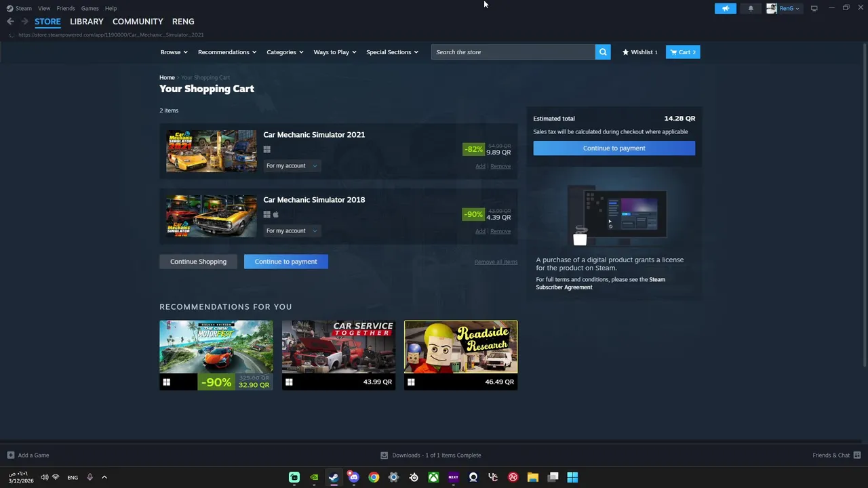This screenshot has width=868, height=488.
Task: Expand the Categories dropdown
Action: click(285, 52)
